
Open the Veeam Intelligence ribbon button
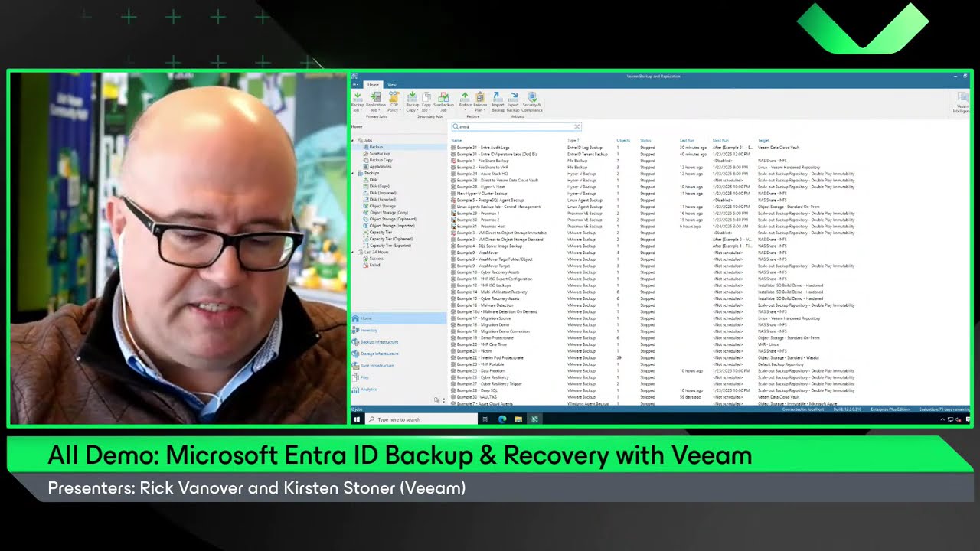tap(962, 102)
